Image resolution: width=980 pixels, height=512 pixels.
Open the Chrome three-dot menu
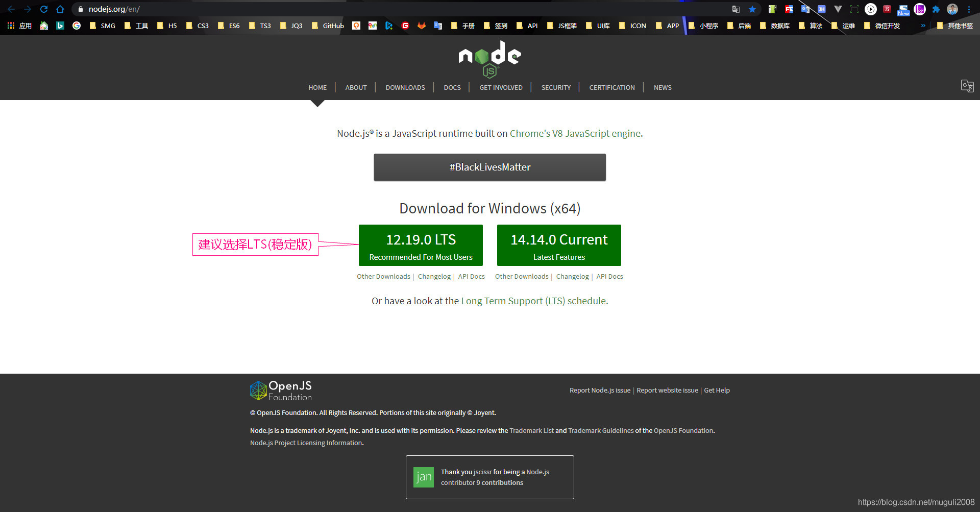(969, 9)
